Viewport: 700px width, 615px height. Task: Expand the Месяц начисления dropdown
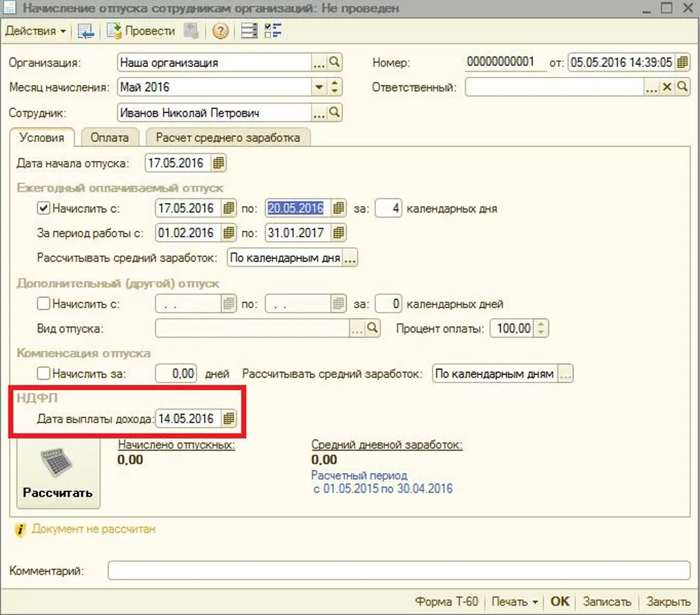319,87
